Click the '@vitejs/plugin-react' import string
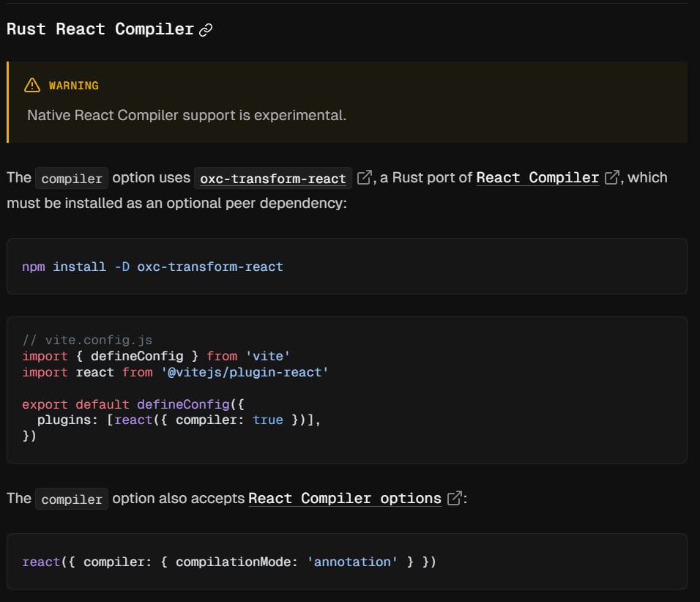This screenshot has width=700, height=602. (245, 372)
